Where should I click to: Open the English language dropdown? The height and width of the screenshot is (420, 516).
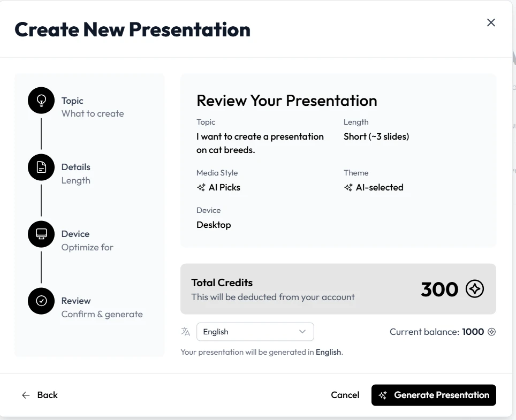(x=255, y=332)
